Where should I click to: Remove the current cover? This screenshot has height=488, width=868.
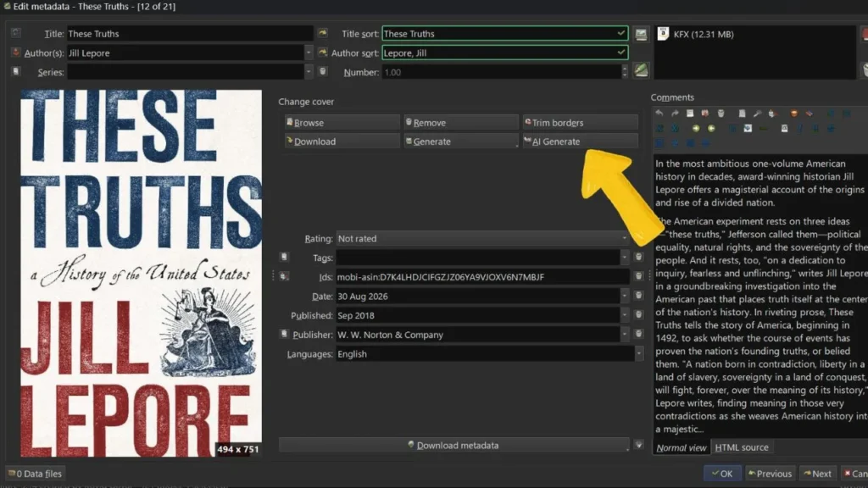pyautogui.click(x=460, y=122)
